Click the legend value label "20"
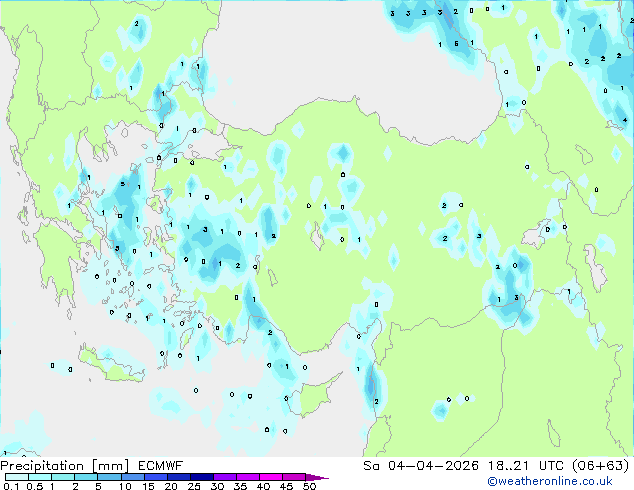Screen dimensions: 634x490 171,486
